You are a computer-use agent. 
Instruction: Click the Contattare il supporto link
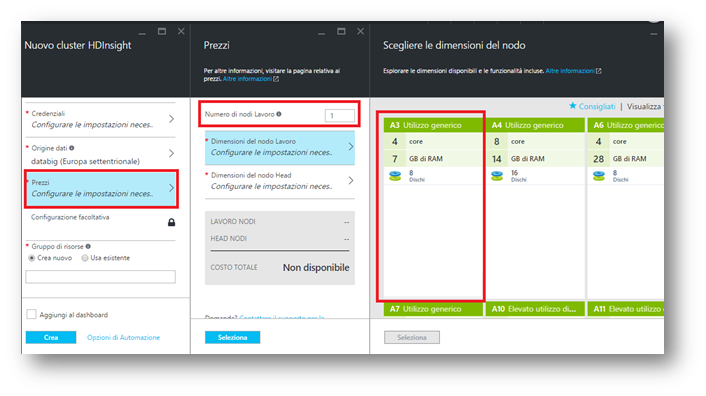(282, 317)
